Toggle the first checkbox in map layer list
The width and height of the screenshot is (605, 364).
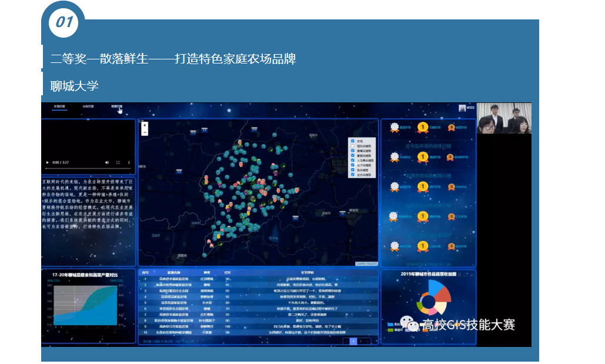(352, 141)
